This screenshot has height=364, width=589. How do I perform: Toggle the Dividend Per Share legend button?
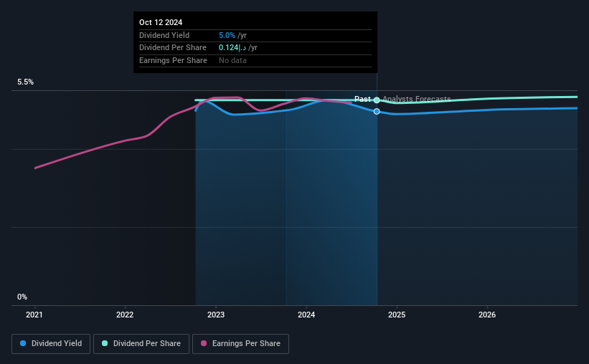click(141, 344)
